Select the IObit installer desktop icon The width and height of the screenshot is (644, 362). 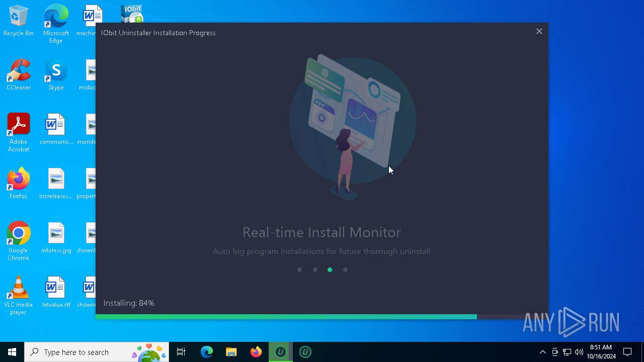(x=132, y=14)
